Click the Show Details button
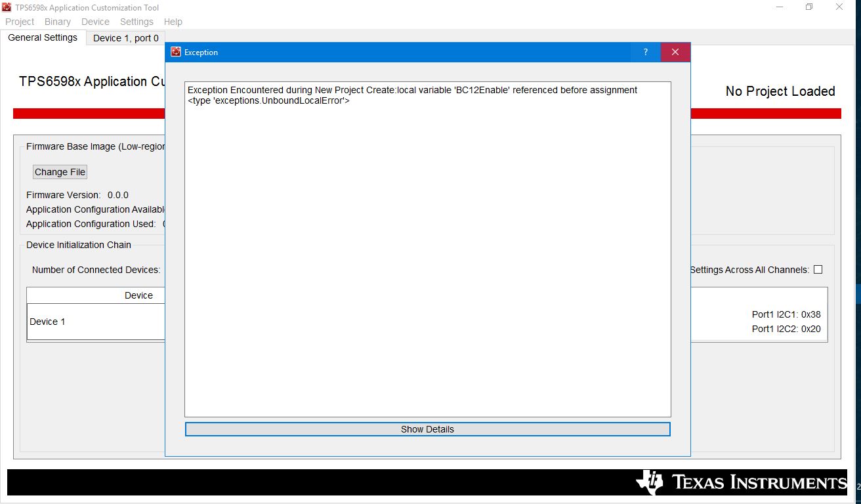The image size is (861, 504). coord(427,429)
